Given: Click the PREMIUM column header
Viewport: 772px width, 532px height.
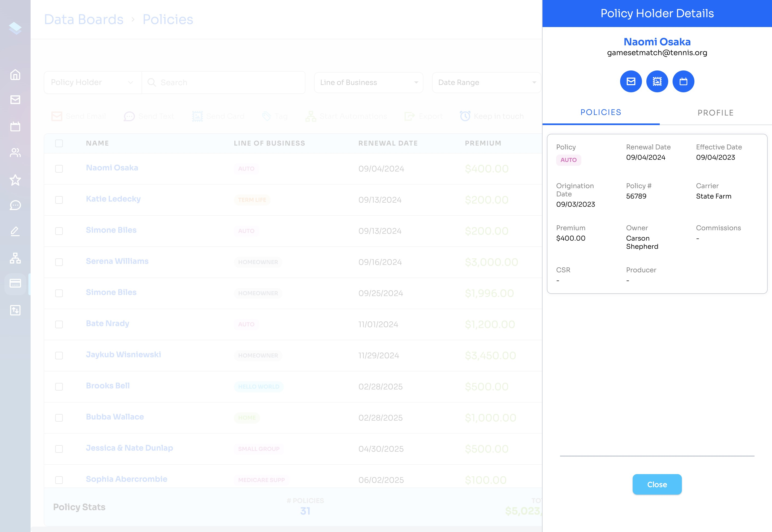Looking at the screenshot, I should pos(483,143).
